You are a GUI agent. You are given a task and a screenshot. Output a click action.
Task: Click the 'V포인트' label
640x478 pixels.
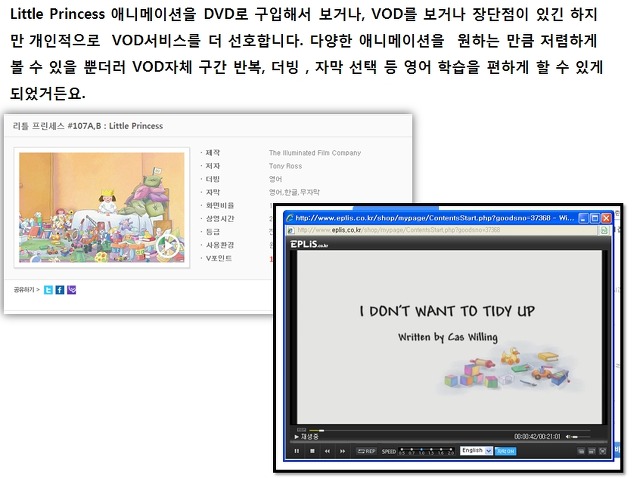click(219, 258)
